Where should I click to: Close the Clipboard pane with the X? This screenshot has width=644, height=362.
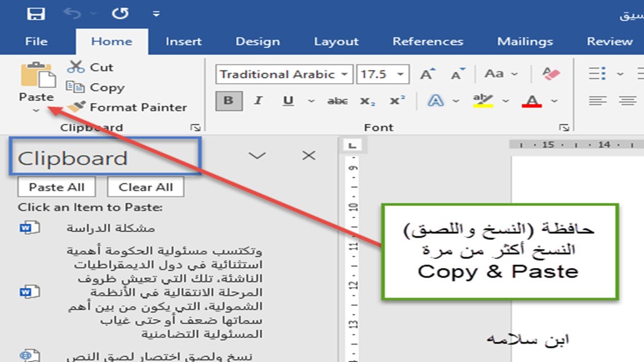click(x=308, y=156)
